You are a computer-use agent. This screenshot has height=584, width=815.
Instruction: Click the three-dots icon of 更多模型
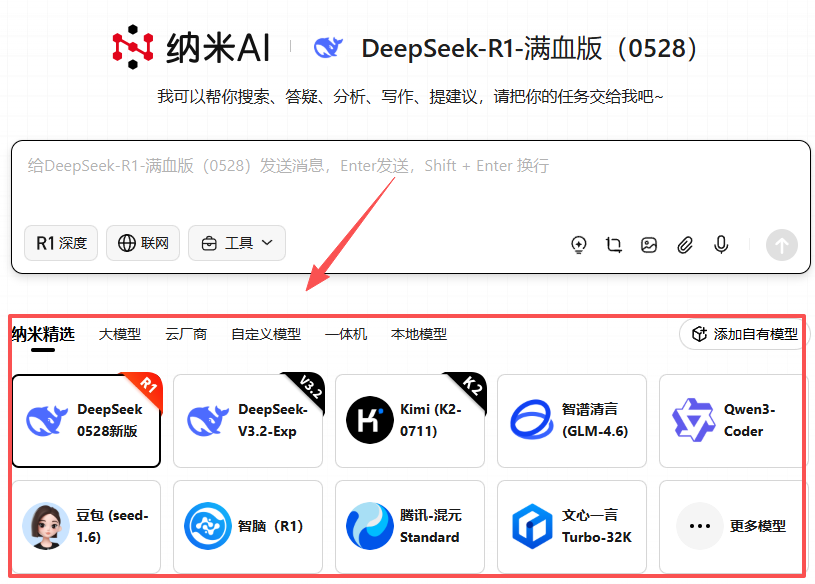[x=700, y=526]
